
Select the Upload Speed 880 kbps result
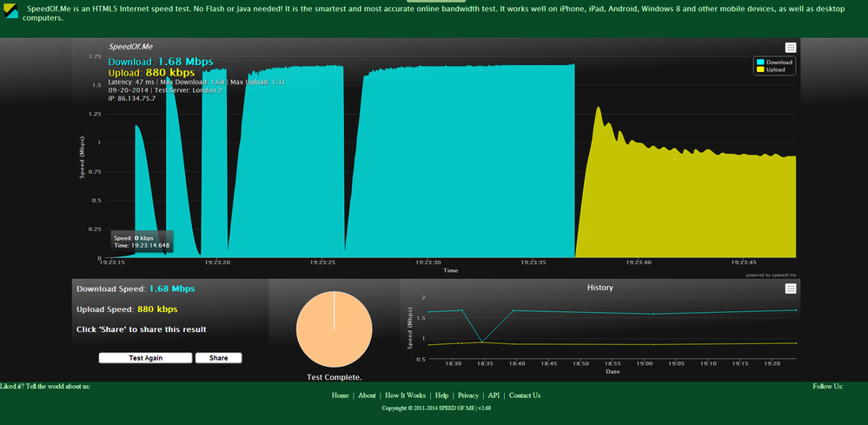click(128, 309)
